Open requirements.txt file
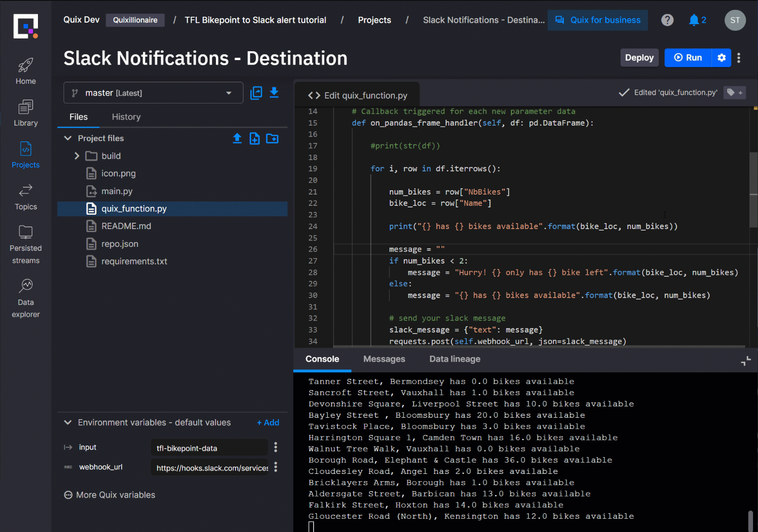 (x=134, y=262)
